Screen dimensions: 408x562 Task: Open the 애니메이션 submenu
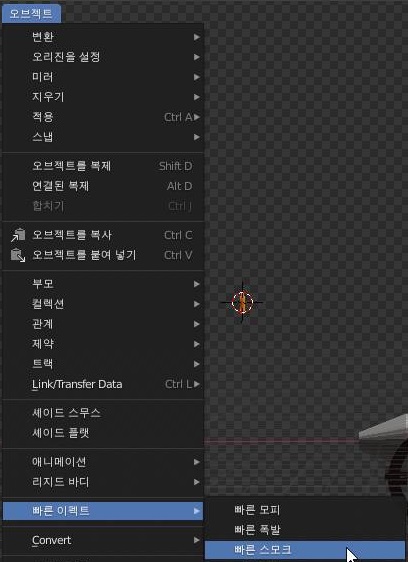pos(103,462)
